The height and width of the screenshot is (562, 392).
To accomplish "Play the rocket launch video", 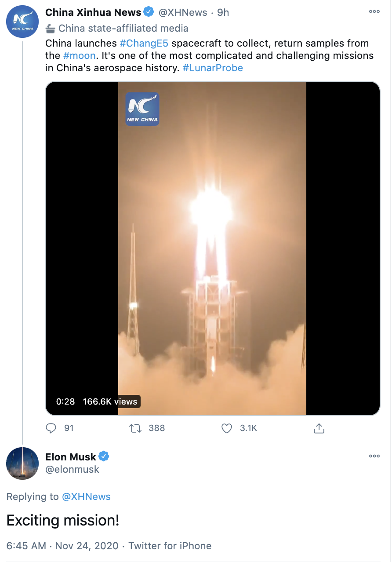I will (212, 248).
